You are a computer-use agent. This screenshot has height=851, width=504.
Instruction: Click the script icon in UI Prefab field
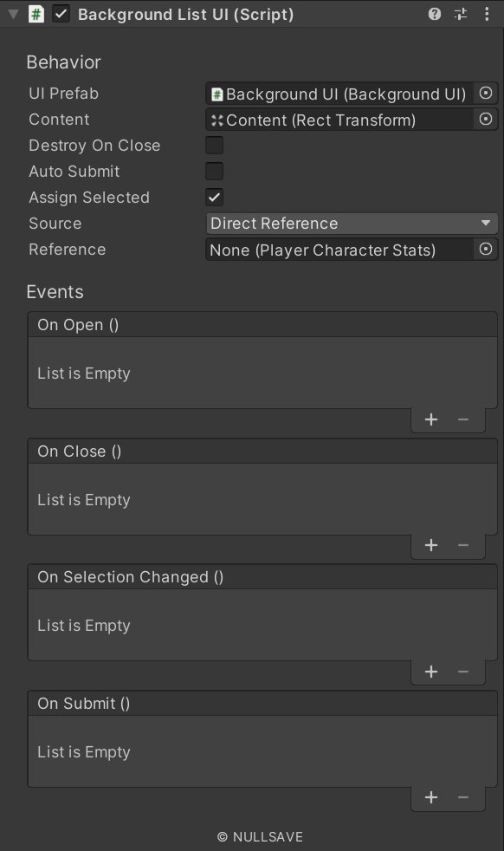217,94
